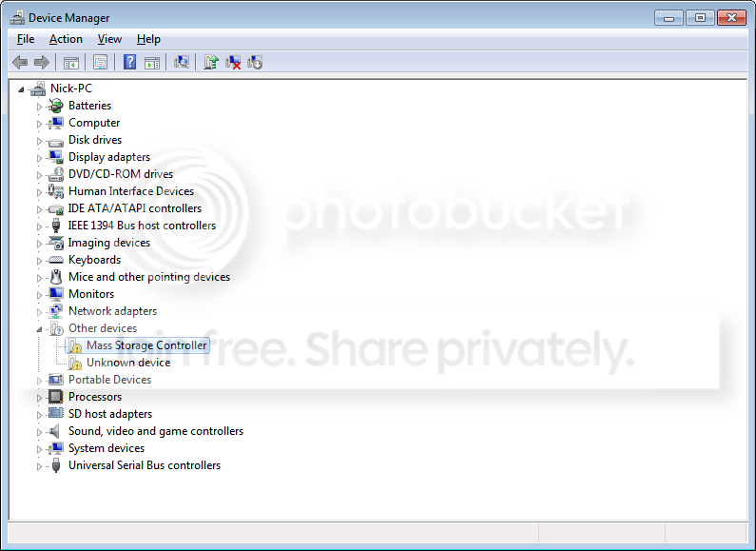This screenshot has height=551, width=756.
Task: Select the Keyboards label
Action: (x=94, y=260)
